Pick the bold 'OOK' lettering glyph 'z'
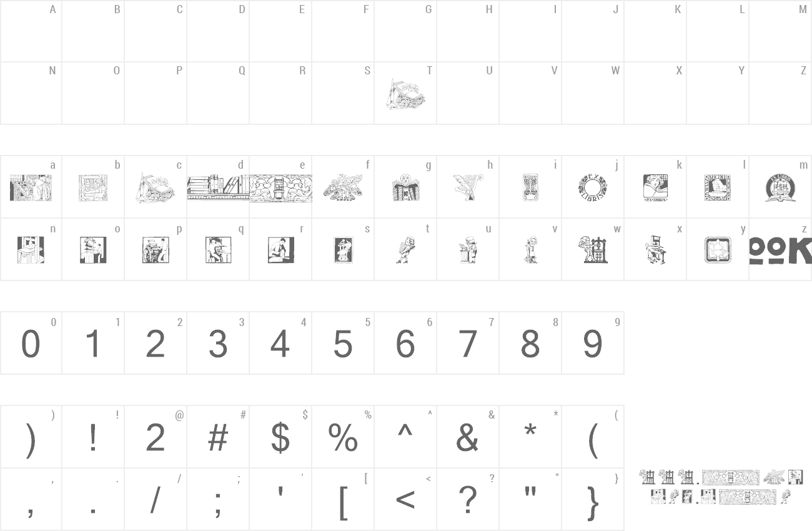 781,251
